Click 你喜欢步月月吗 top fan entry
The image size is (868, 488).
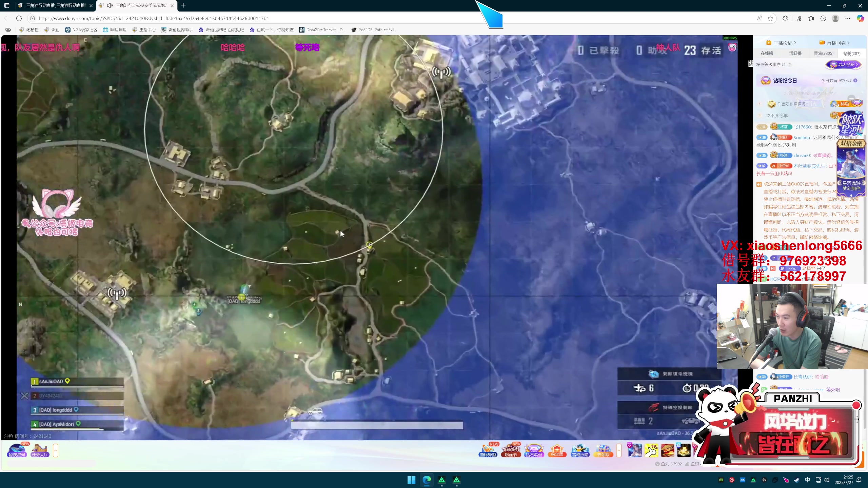(x=791, y=104)
